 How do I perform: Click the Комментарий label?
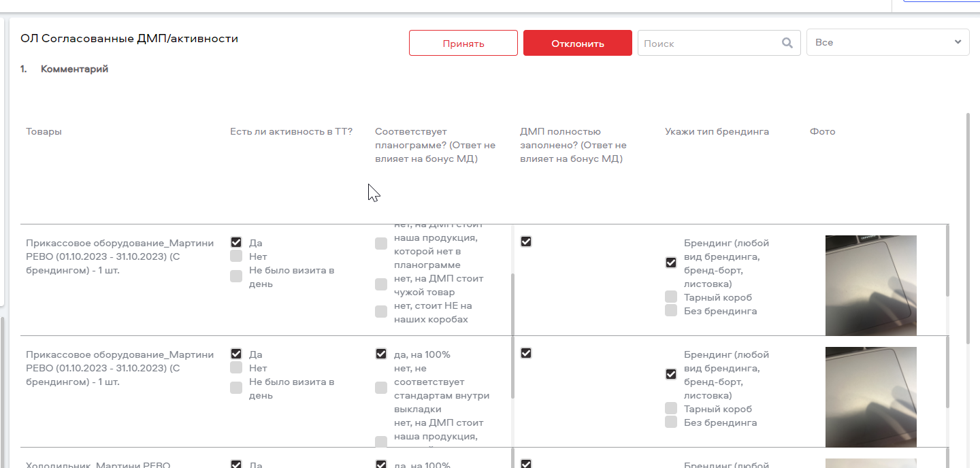tap(74, 69)
